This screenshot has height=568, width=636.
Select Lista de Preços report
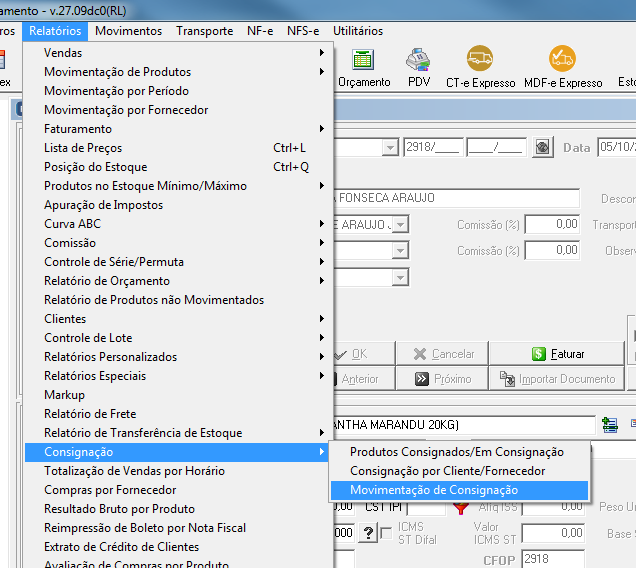tap(178, 148)
